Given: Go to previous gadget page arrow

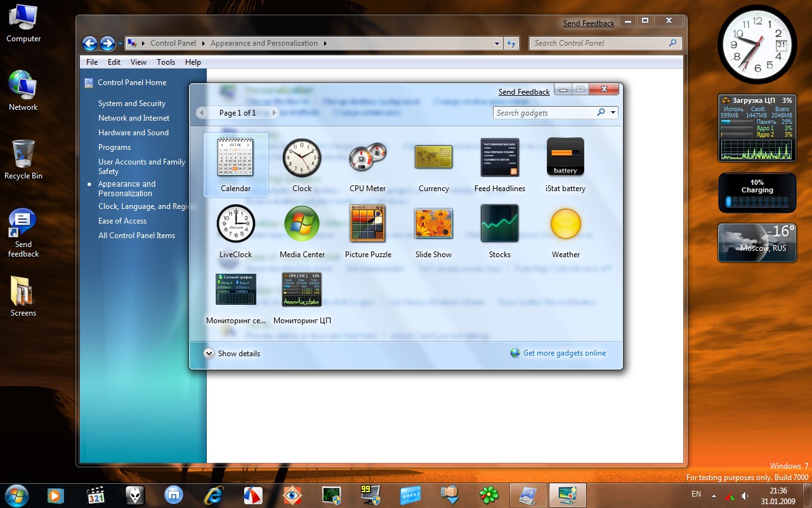Looking at the screenshot, I should [x=202, y=112].
